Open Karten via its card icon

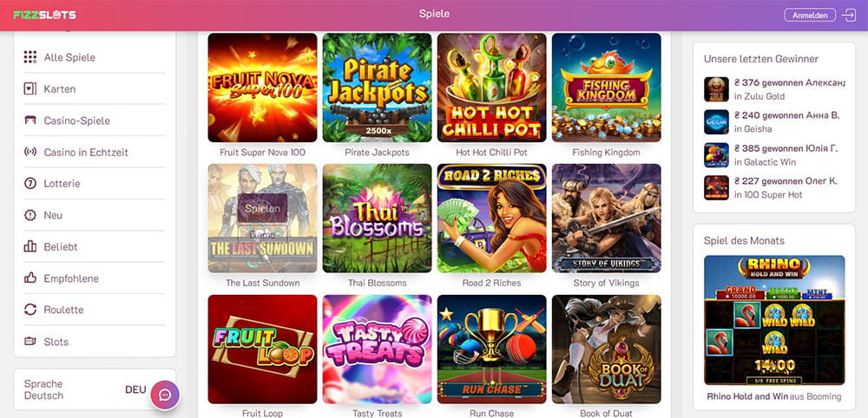30,88
